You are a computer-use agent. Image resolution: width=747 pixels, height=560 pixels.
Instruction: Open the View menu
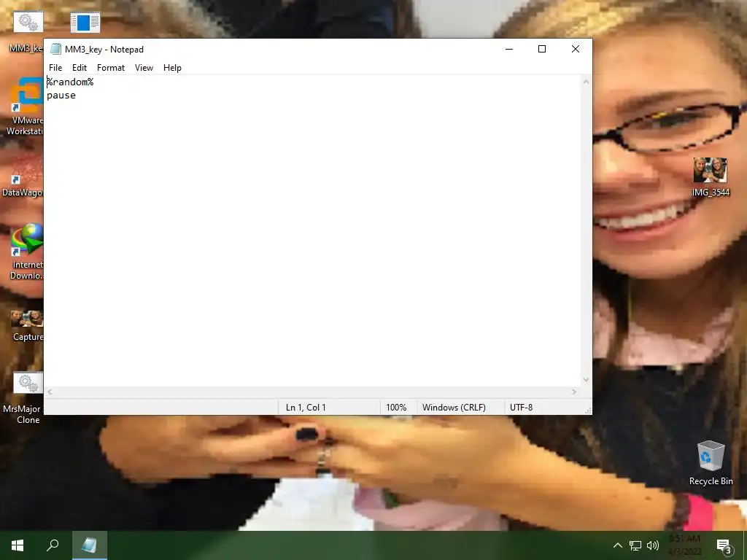pyautogui.click(x=144, y=68)
